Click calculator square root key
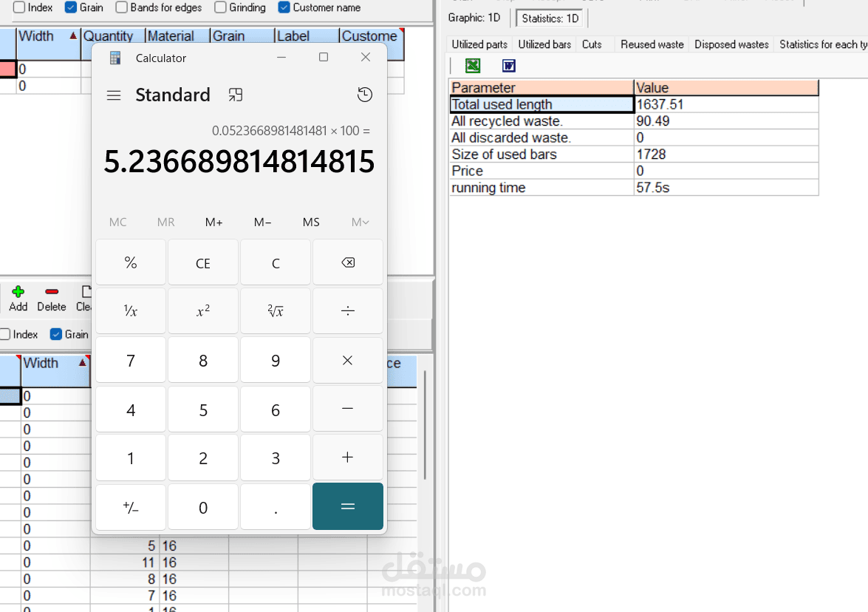 (x=275, y=311)
